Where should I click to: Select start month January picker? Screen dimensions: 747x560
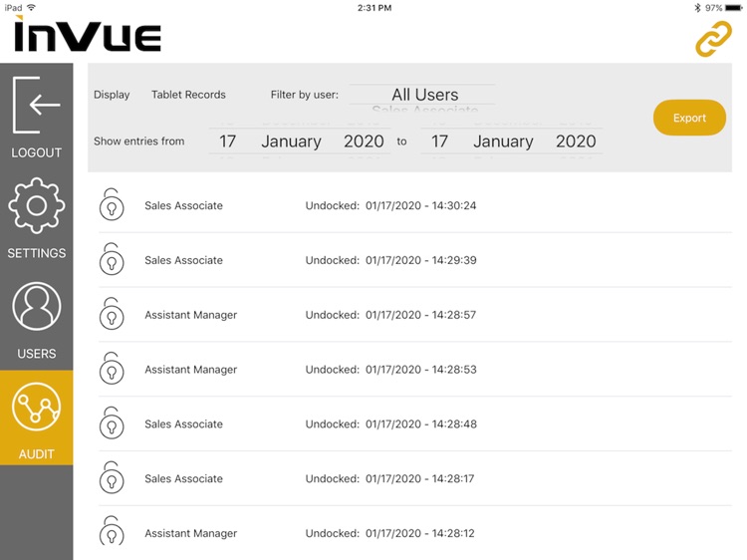click(292, 141)
